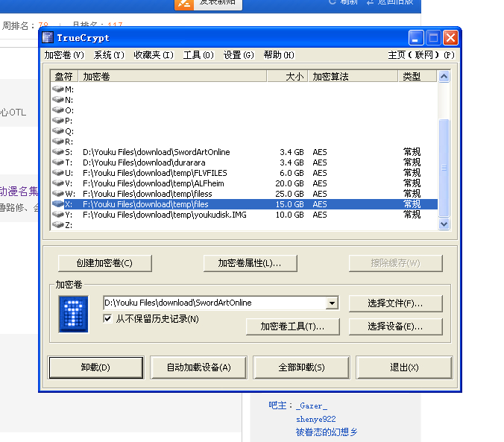Click the 加密卷属性(L)... button
Viewport: 504px width, 442px height.
(250, 263)
